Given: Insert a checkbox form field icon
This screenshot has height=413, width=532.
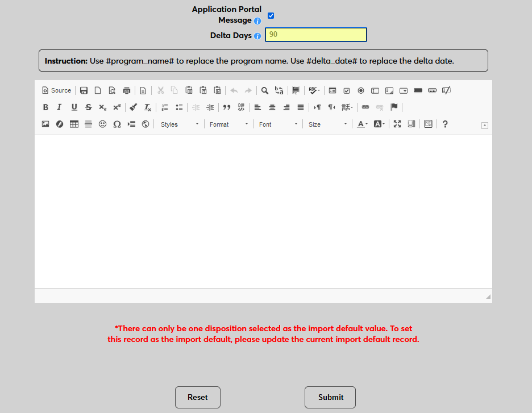Looking at the screenshot, I should 347,90.
